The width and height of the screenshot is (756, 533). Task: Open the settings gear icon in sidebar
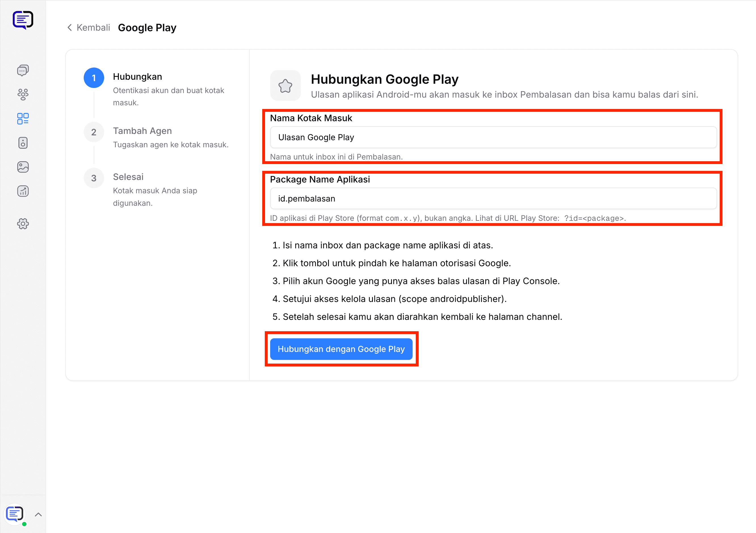23,224
